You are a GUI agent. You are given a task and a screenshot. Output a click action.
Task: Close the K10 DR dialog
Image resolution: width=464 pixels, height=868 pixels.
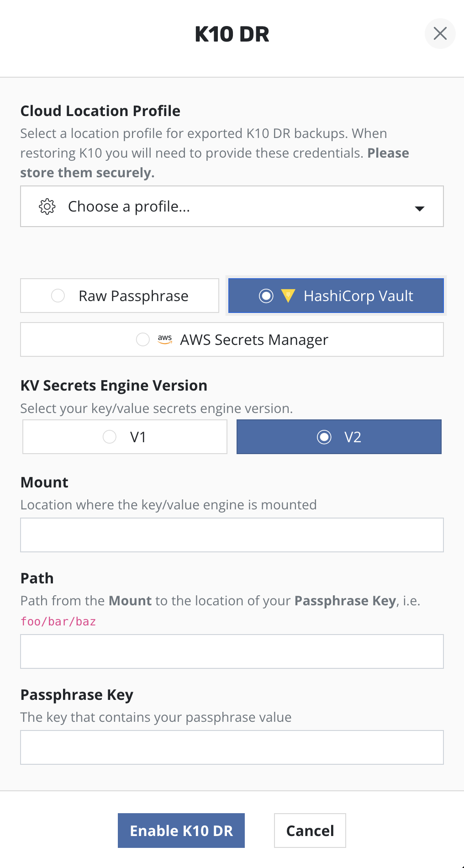(440, 33)
